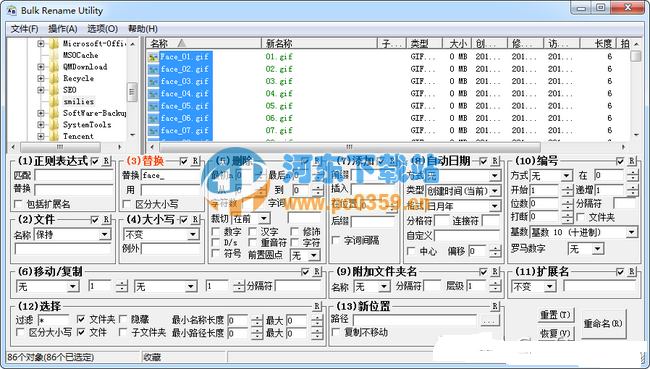The width and height of the screenshot is (650, 369).
Task: Check the 中心 checkbox in auto date
Action: tap(411, 251)
